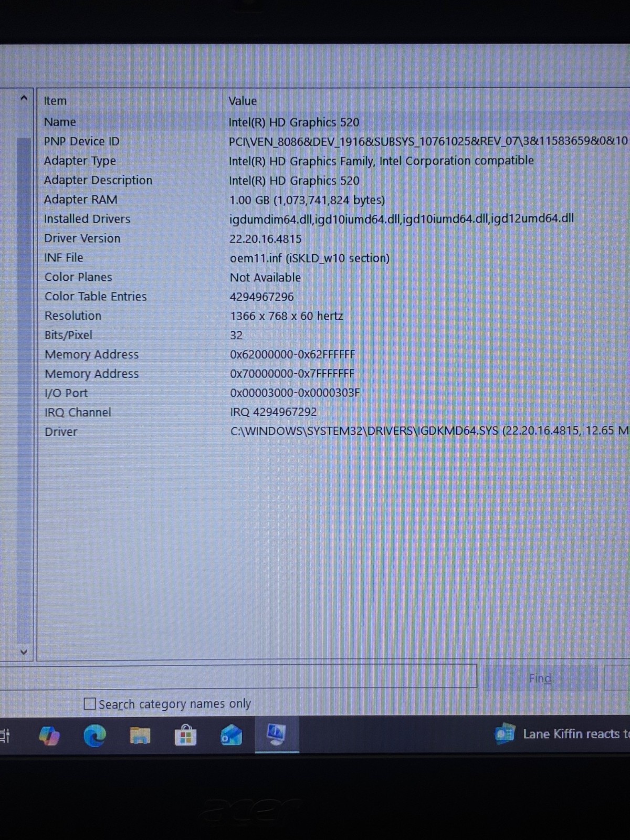Open File Explorer taskbar icon
This screenshot has width=630, height=840.
click(x=140, y=736)
